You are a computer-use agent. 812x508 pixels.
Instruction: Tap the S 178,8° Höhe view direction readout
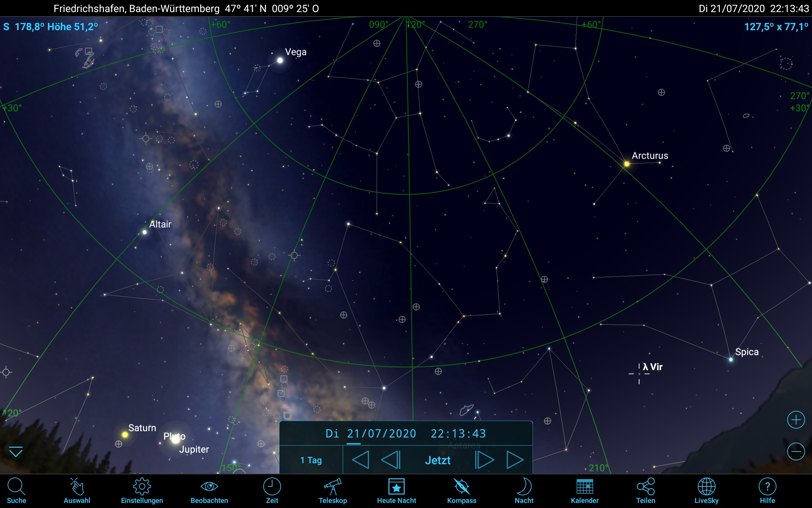(50, 27)
